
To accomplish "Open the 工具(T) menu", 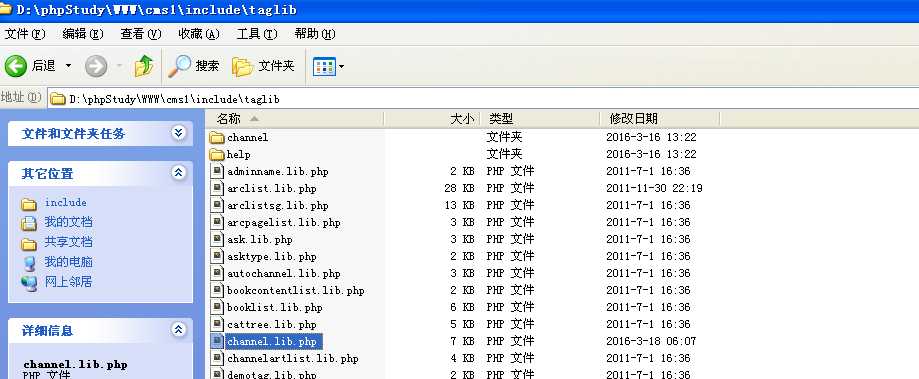I will pos(257,34).
